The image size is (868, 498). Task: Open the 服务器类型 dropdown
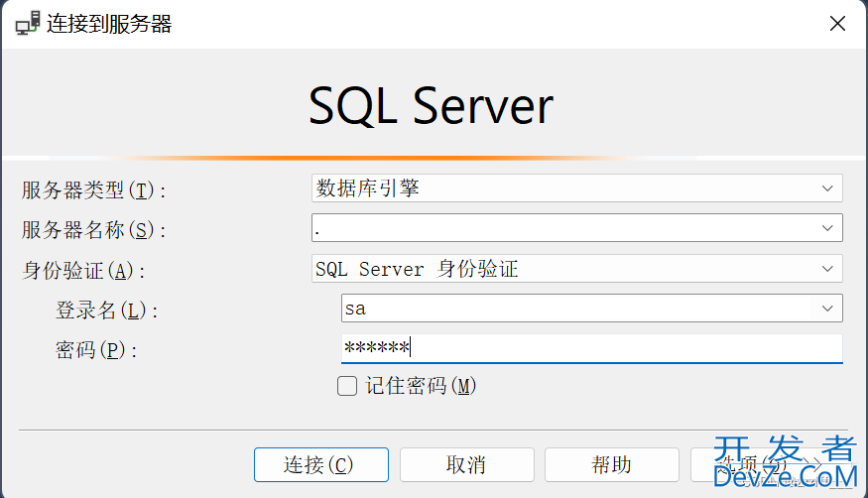click(576, 188)
